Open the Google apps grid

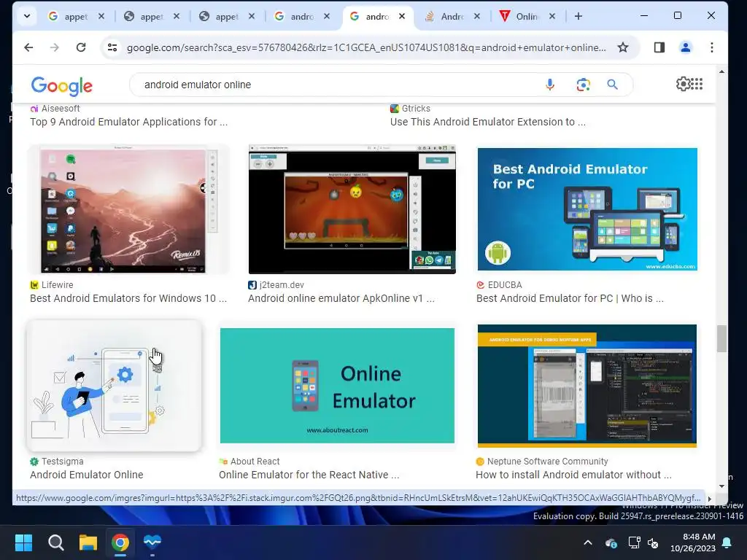(x=697, y=85)
